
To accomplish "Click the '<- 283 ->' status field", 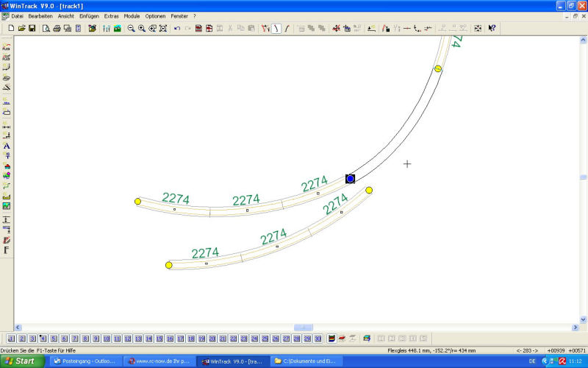I will click(x=527, y=350).
